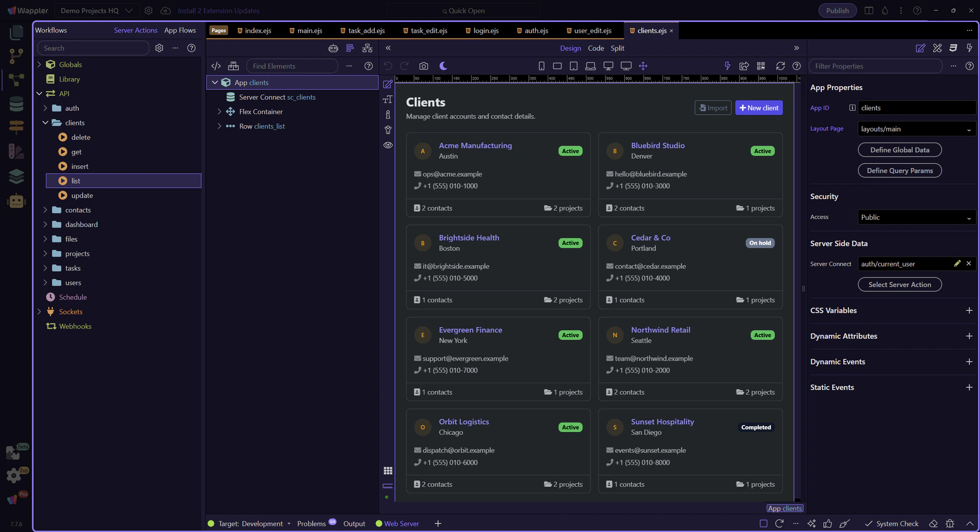Click the code view icon above Find Elements
Screen dimensions: 980x532
(216, 66)
